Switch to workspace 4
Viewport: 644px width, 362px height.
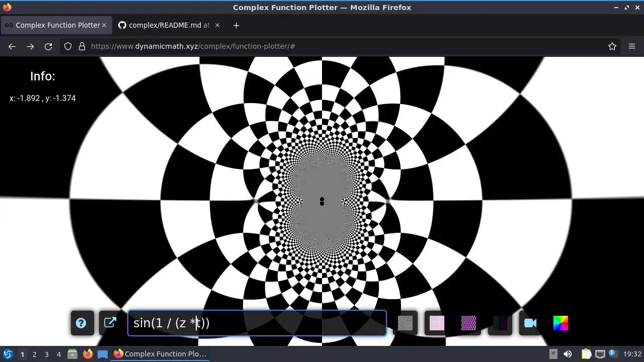(x=58, y=354)
